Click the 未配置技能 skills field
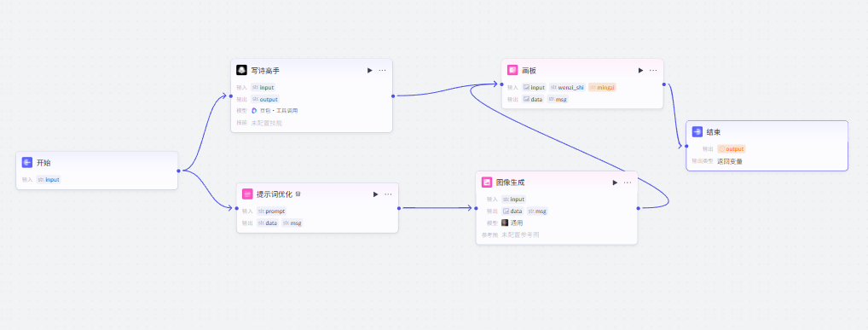The height and width of the screenshot is (330, 868). (x=267, y=123)
